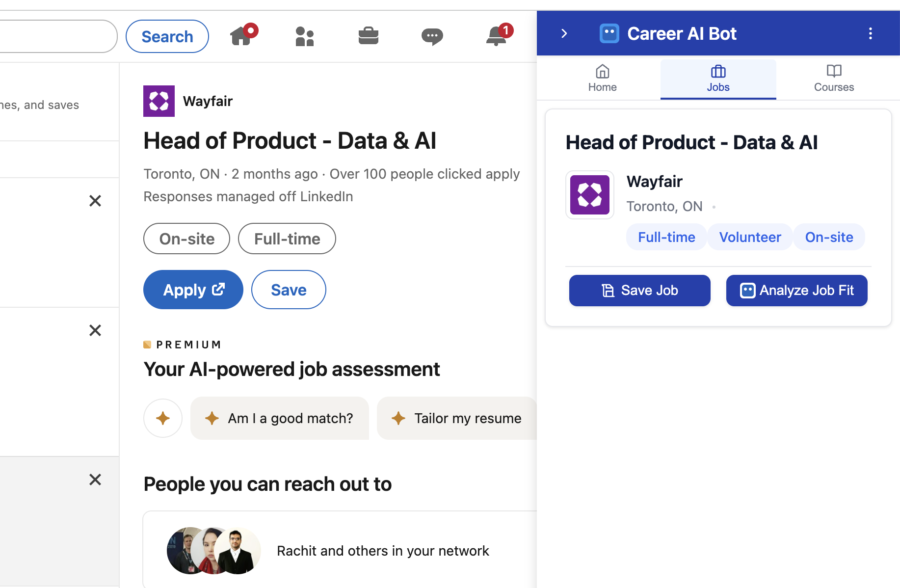Click the Courses book icon in Career AI Bot

pyautogui.click(x=833, y=72)
